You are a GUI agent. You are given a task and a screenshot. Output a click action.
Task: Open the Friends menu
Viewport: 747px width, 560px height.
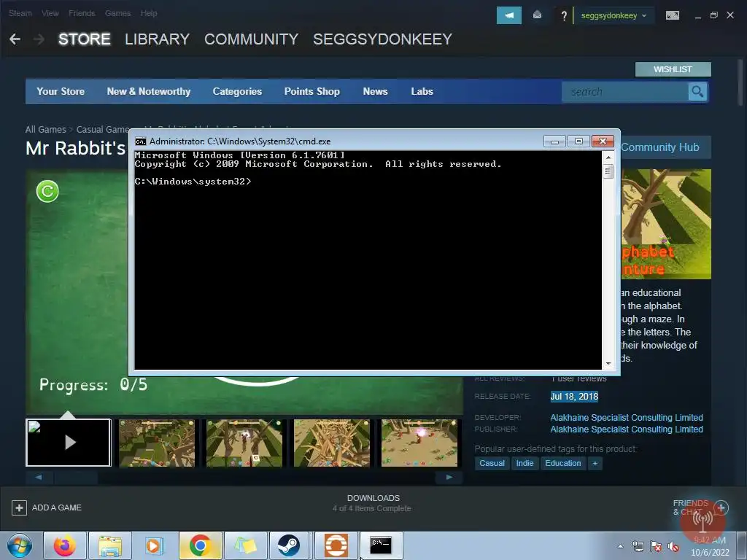82,13
